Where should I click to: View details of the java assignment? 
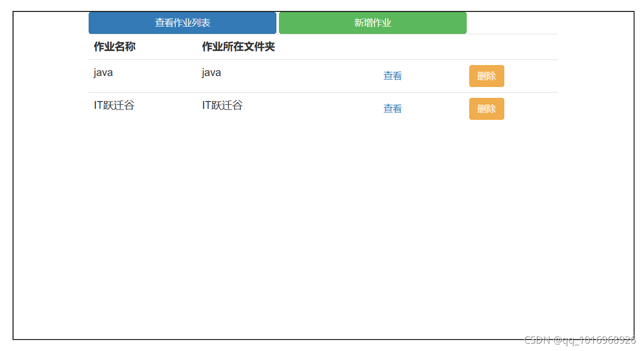(x=392, y=76)
